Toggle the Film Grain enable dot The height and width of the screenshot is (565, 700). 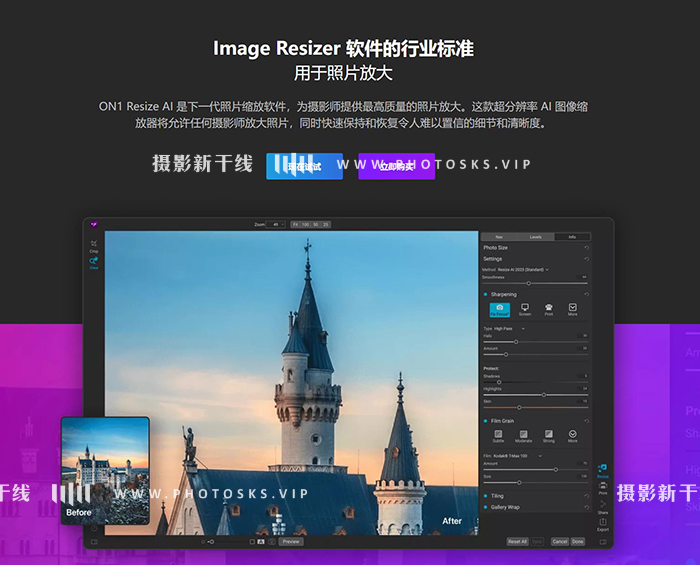(485, 421)
